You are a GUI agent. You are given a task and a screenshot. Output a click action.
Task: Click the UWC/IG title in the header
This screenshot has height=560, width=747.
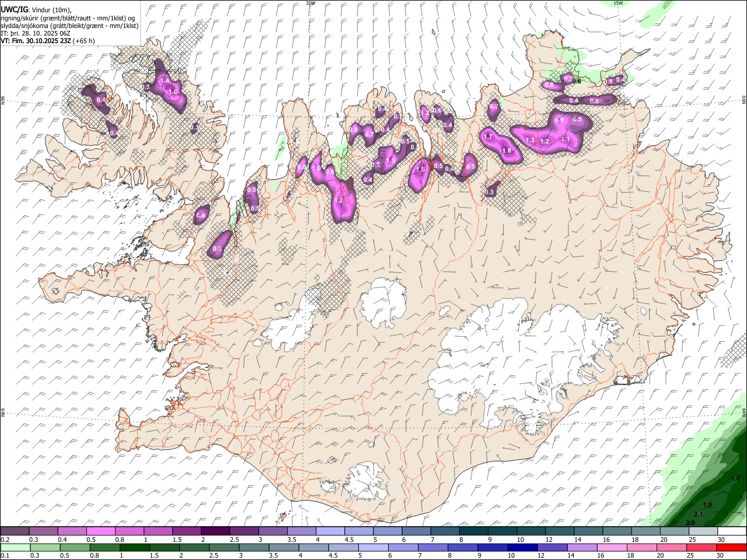coord(13,9)
